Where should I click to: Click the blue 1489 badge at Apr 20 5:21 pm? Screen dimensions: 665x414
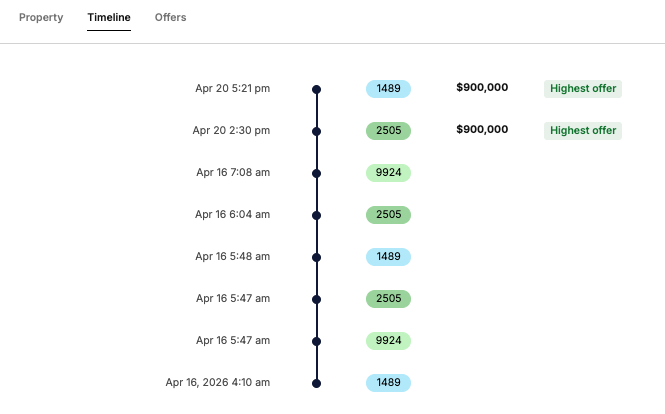tap(388, 89)
